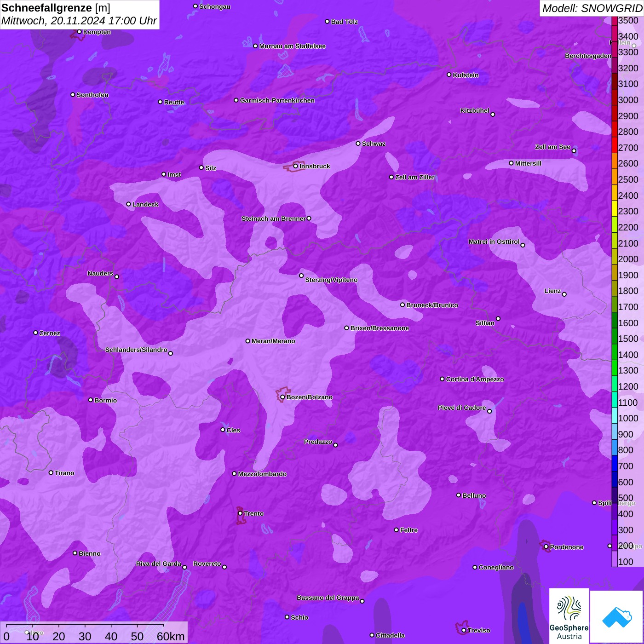Screen dimensions: 644x644
Task: Click the Bruneck/Brunico label
Action: (432, 305)
